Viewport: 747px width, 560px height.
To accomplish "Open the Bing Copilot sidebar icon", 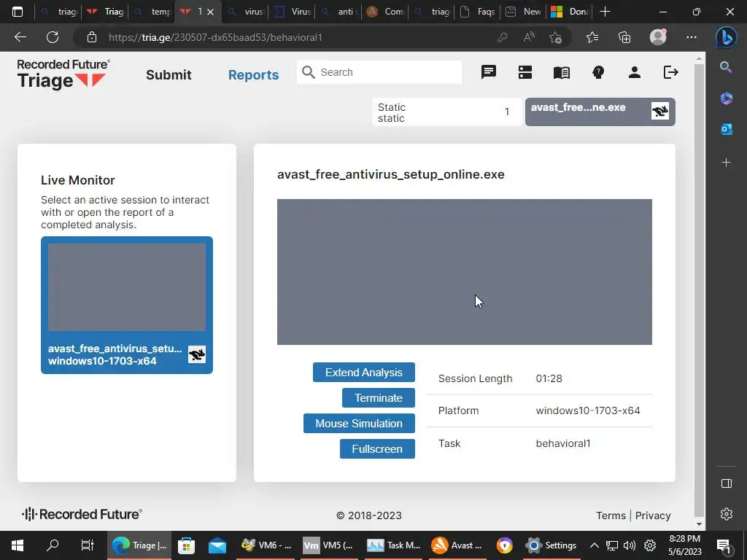I will pos(726,37).
